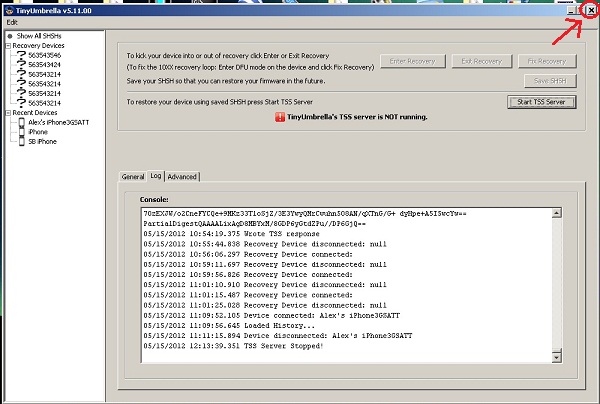Click 'TinyUmbrella's TSS server is NOT running' text
Viewport: 600px width, 404px height.
click(357, 117)
